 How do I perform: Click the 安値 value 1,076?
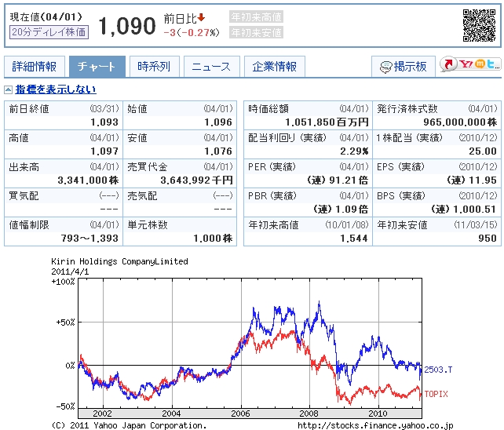218,151
